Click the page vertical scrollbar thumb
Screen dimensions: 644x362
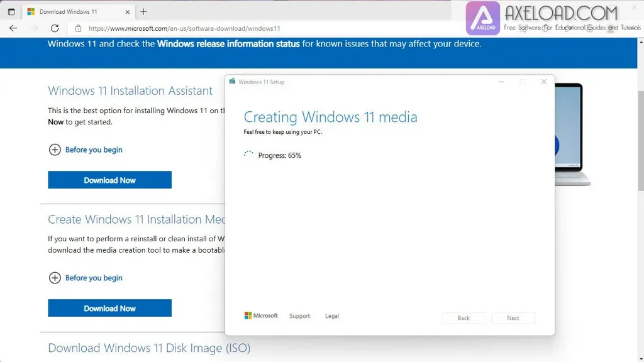[x=641, y=141]
